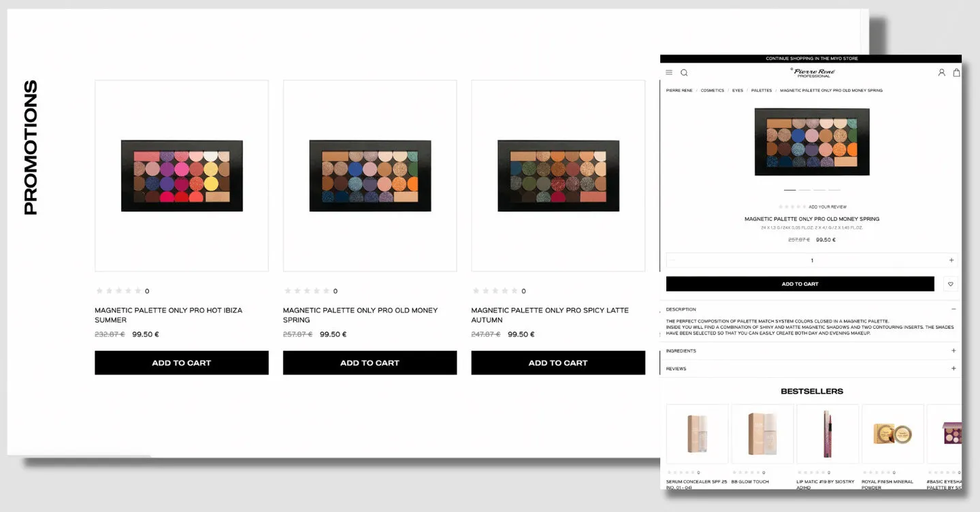The height and width of the screenshot is (512, 980).
Task: Click the search magnifier icon
Action: (x=684, y=72)
